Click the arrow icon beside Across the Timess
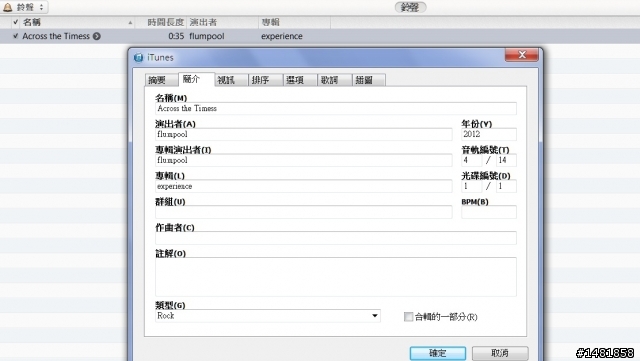 (x=97, y=36)
